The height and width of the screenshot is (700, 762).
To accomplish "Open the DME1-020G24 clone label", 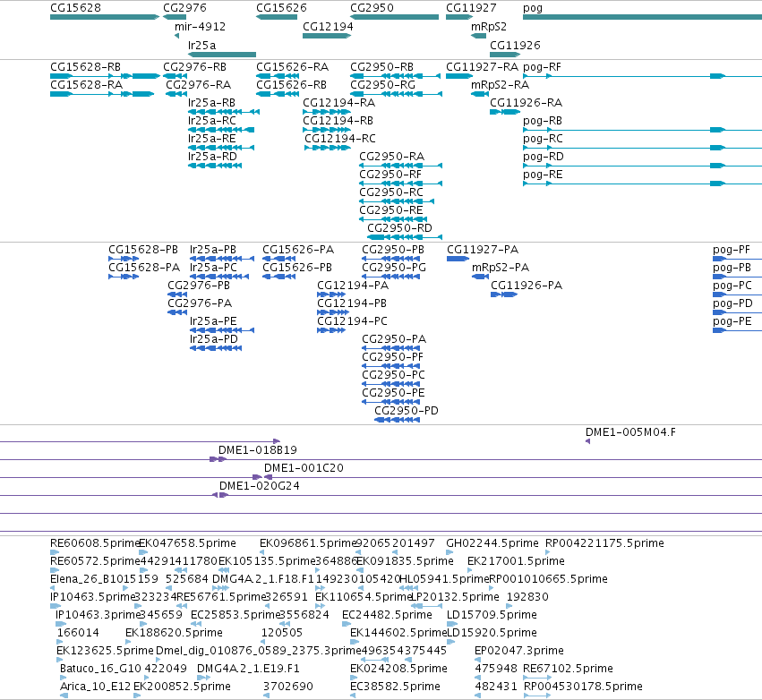I will pyautogui.click(x=260, y=486).
